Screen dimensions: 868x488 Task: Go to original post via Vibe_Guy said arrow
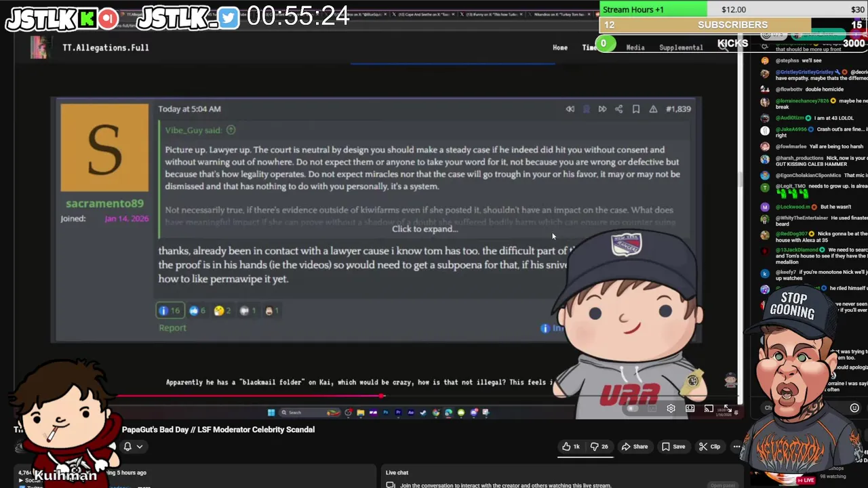tap(231, 130)
